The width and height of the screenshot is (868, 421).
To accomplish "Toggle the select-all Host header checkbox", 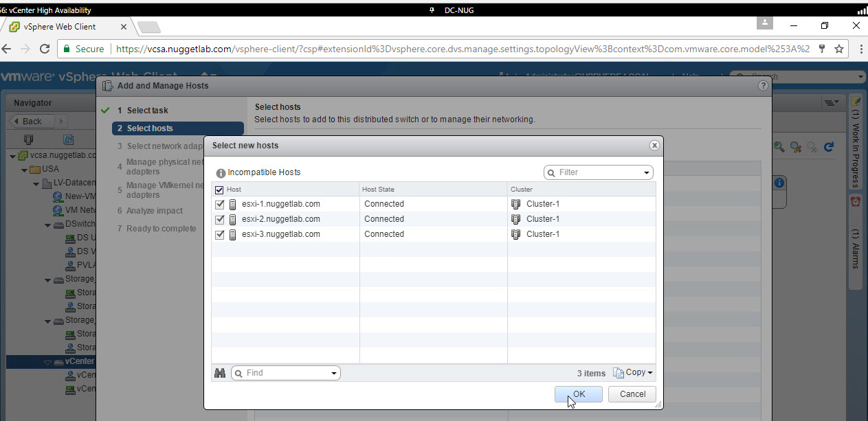I will click(219, 190).
